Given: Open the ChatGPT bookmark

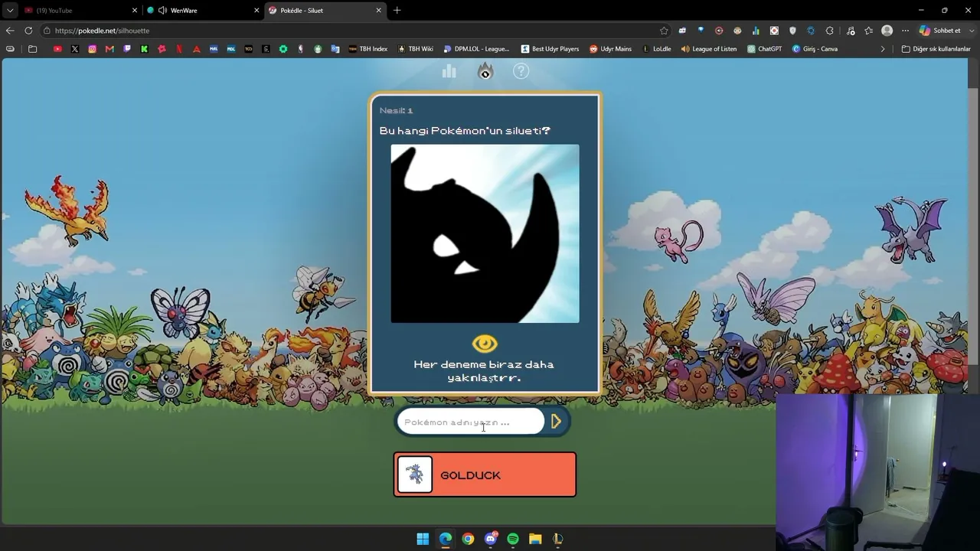Looking at the screenshot, I should (x=764, y=49).
